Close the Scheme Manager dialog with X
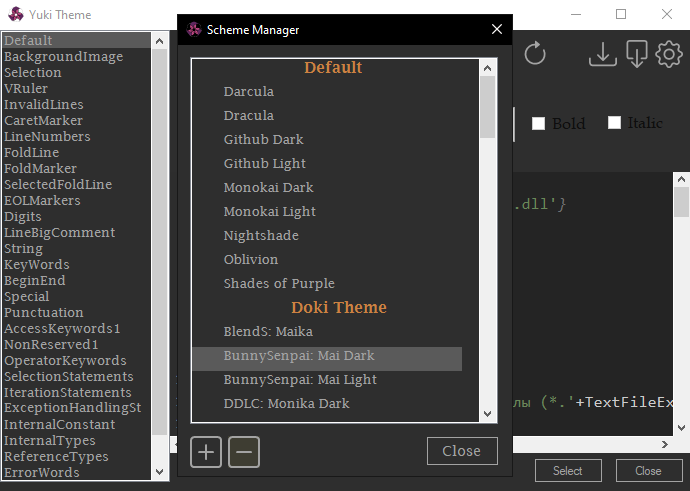The height and width of the screenshot is (491, 690). point(497,29)
